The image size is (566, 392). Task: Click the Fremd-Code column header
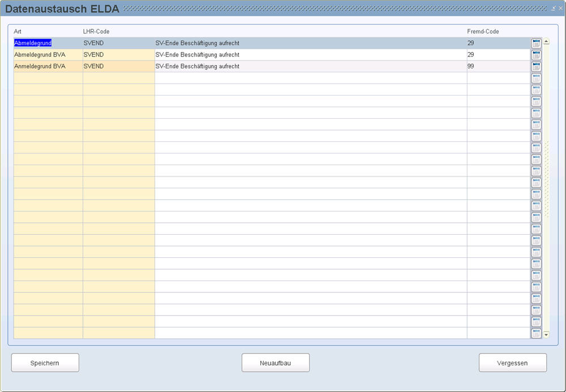click(483, 31)
